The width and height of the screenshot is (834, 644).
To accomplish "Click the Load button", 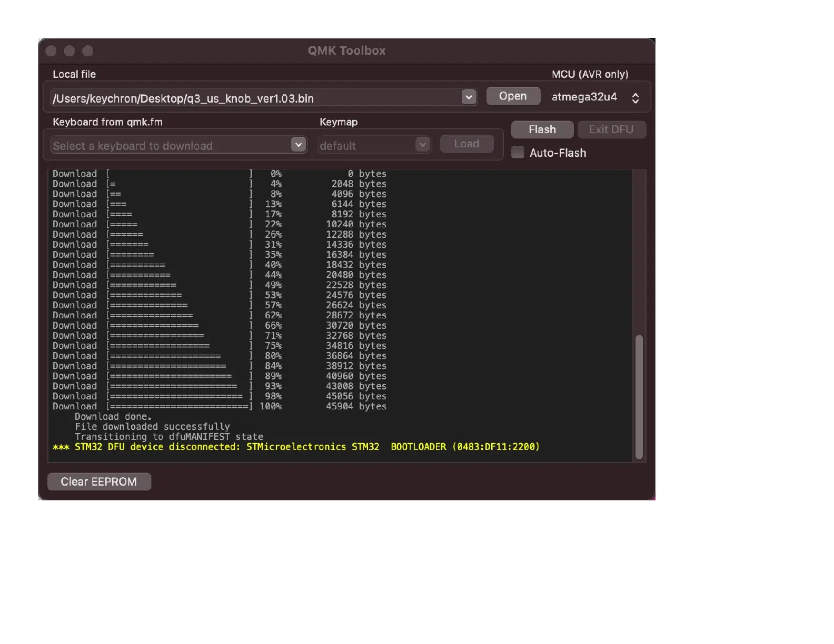I will [466, 144].
